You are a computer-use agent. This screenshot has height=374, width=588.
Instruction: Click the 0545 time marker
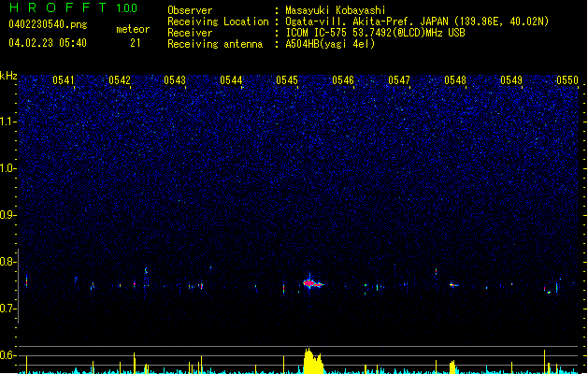287,80
